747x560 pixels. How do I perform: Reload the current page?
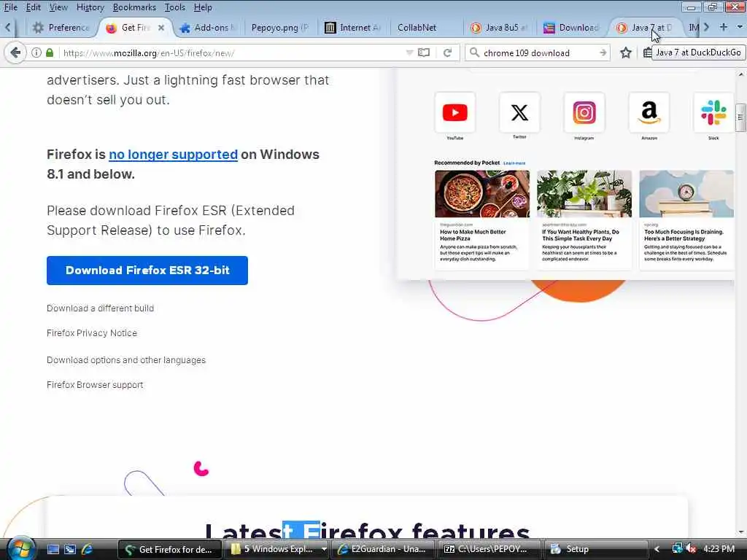point(447,52)
